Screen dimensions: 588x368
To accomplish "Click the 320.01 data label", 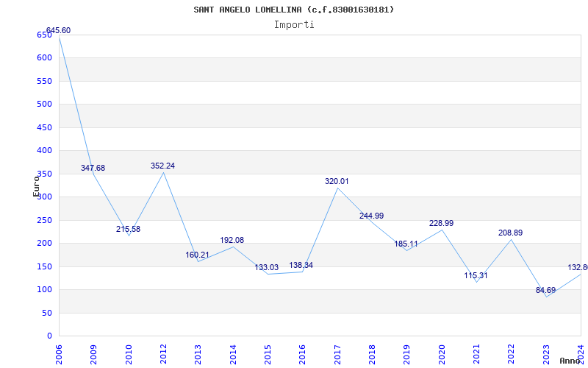I will (x=337, y=181).
